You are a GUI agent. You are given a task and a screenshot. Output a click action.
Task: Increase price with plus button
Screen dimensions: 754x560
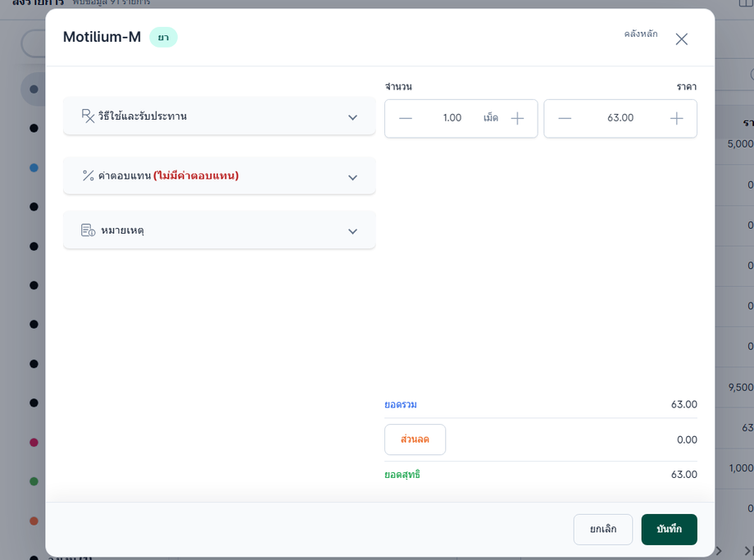(676, 118)
